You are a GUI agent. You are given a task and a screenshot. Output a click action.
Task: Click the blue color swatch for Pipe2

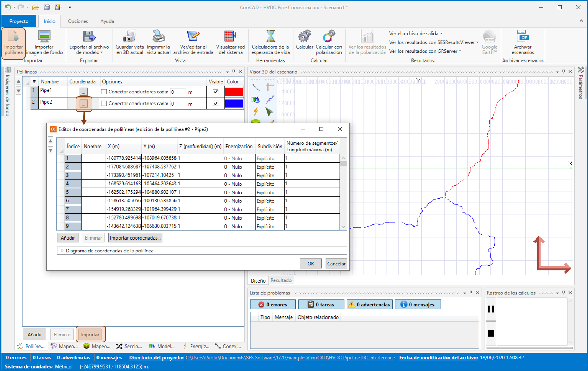(x=234, y=104)
